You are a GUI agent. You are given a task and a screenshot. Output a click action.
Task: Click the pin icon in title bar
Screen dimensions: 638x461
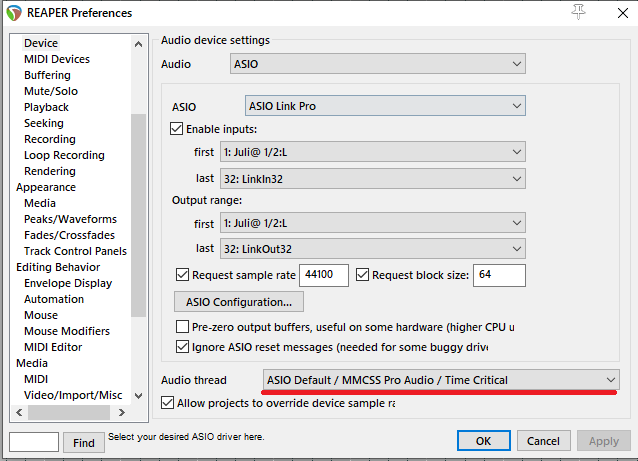(578, 12)
